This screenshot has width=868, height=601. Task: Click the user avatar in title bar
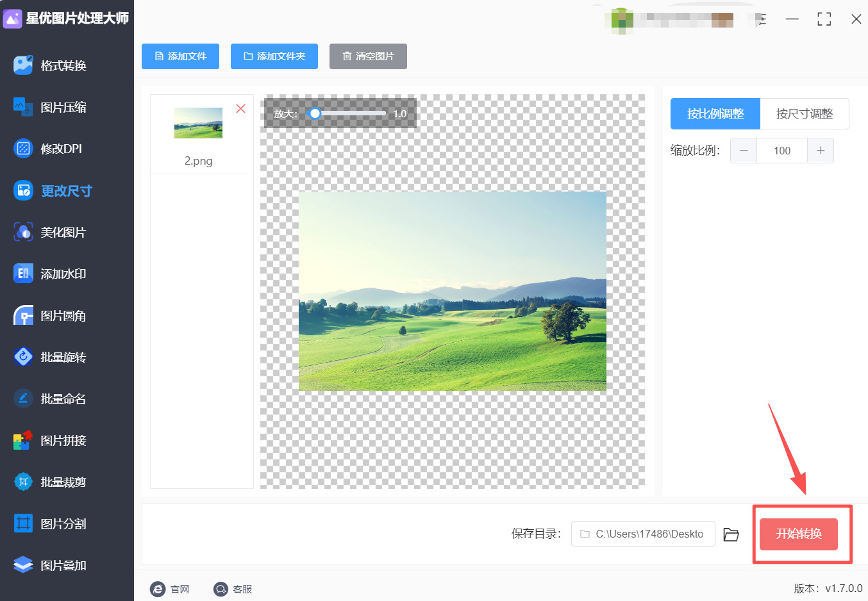(622, 20)
